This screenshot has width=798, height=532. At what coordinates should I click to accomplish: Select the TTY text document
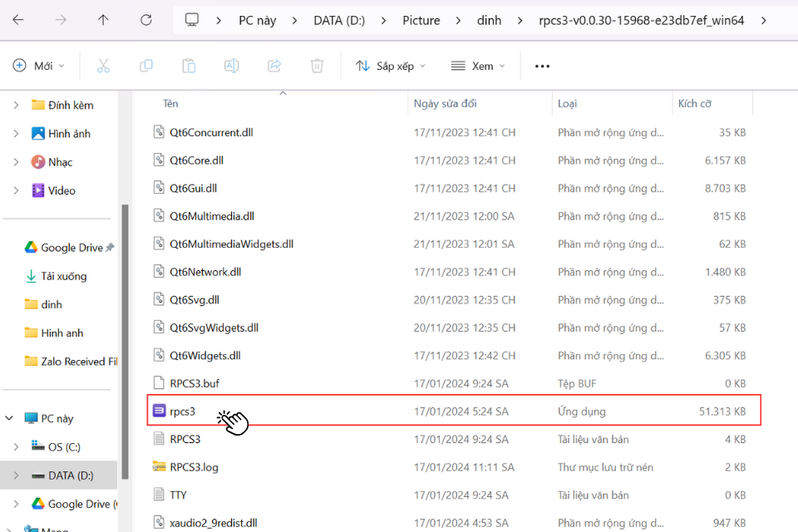pyautogui.click(x=450, y=495)
